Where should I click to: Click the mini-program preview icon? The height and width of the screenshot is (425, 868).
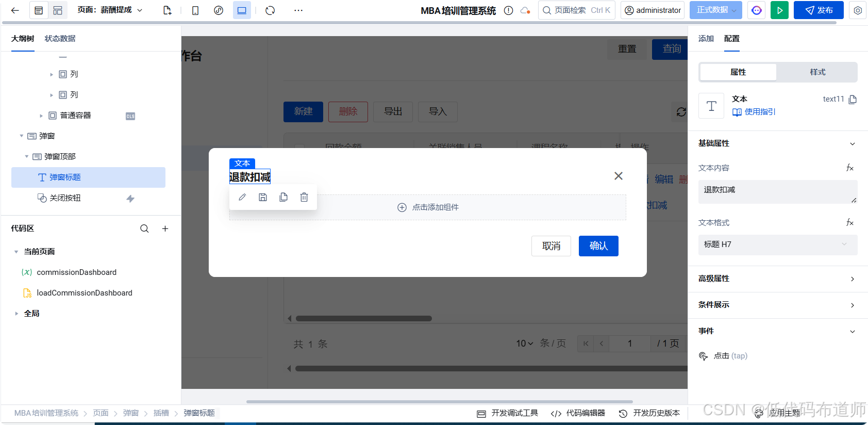(x=219, y=10)
